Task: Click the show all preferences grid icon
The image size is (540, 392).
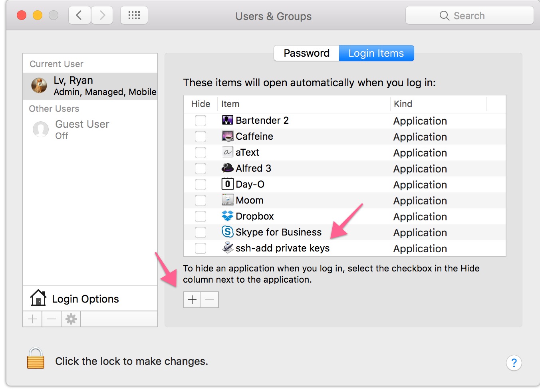Action: point(134,16)
